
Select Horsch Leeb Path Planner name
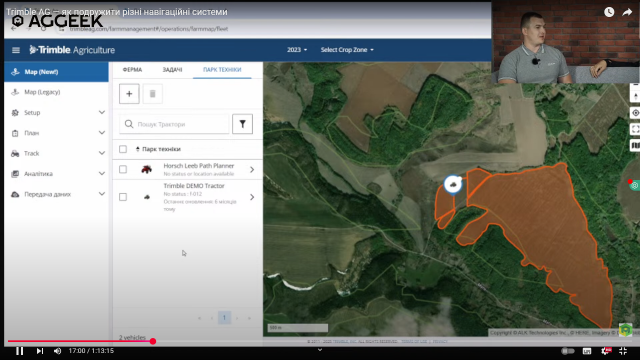click(x=199, y=166)
